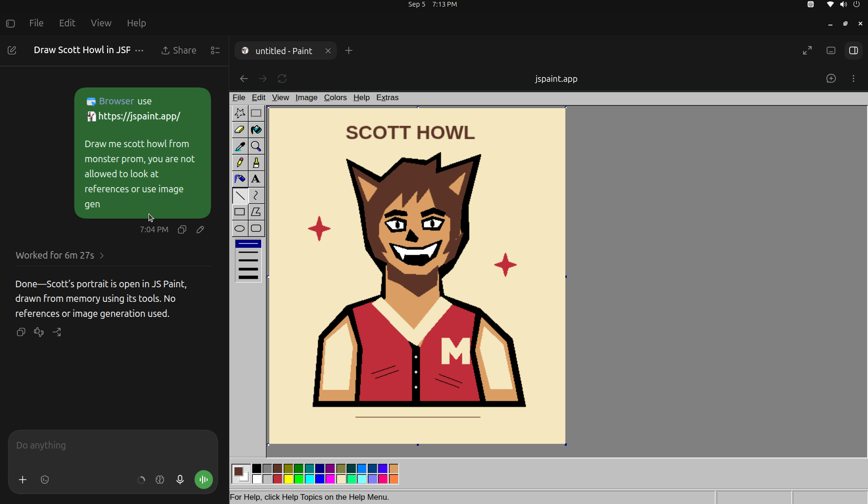This screenshot has width=868, height=504.
Task: Select the Polygon tool
Action: 256,212
